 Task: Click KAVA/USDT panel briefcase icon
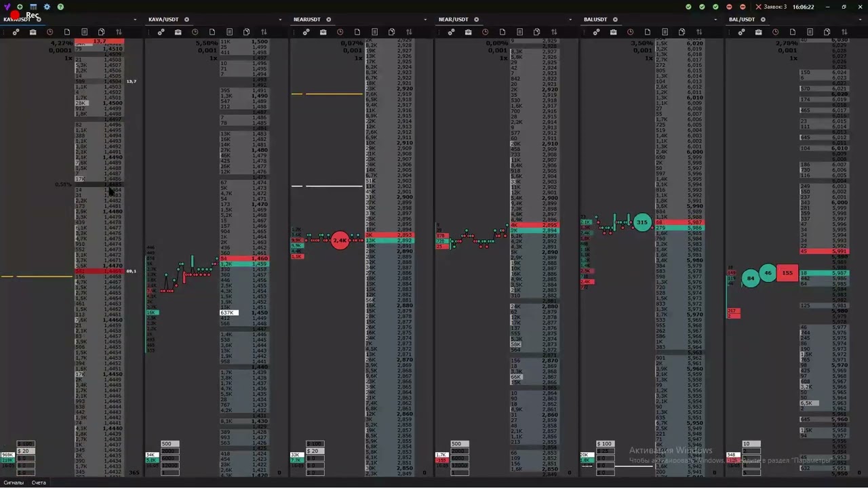pos(178,32)
